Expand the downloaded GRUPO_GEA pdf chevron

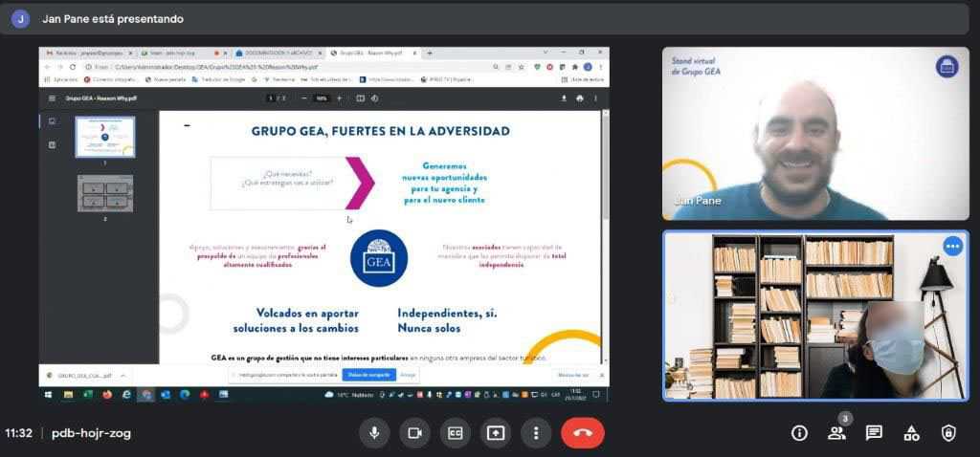[x=122, y=376]
